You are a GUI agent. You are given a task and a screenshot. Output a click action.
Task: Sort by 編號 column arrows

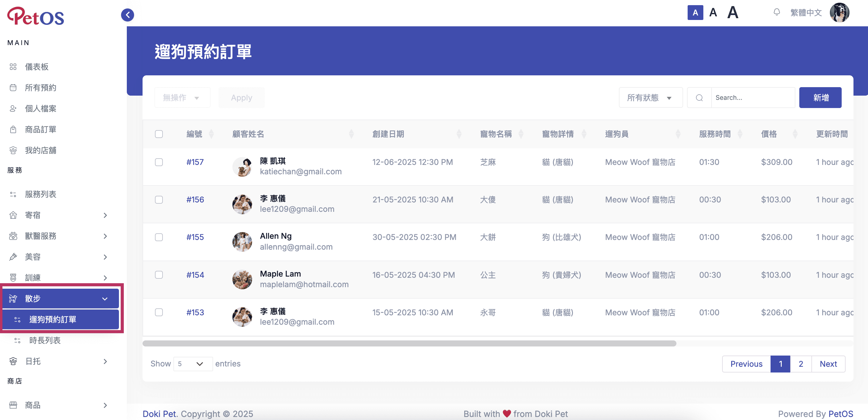click(x=211, y=134)
